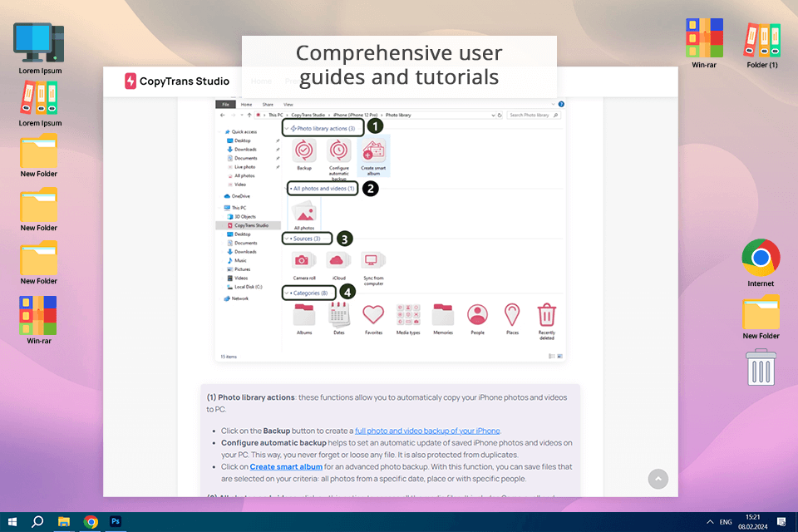This screenshot has height=532, width=798.
Task: Open the Backup action icon
Action: click(x=304, y=150)
